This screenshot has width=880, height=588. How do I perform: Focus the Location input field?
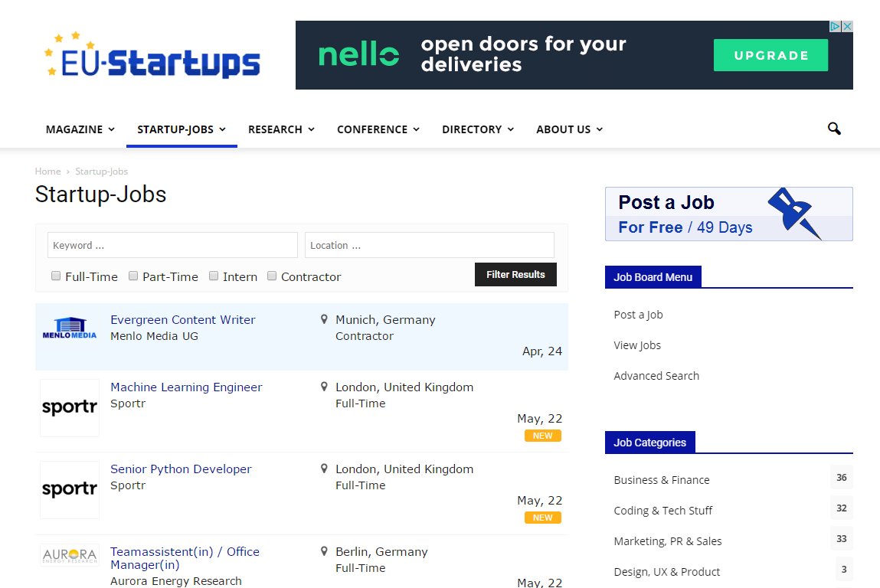click(430, 245)
